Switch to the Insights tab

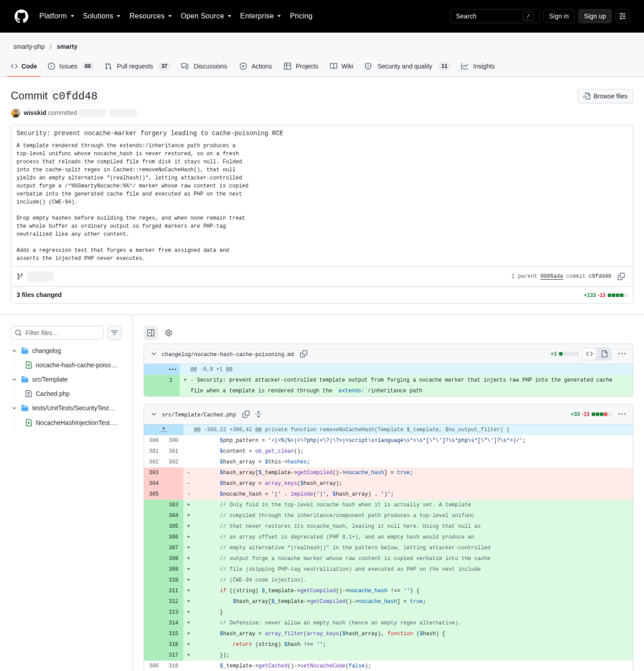pos(478,66)
